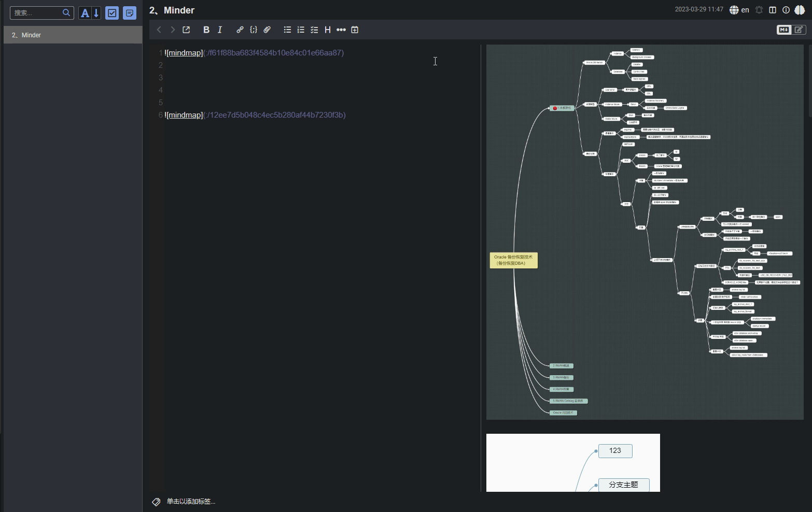
Task: Open note properties info icon
Action: point(786,10)
